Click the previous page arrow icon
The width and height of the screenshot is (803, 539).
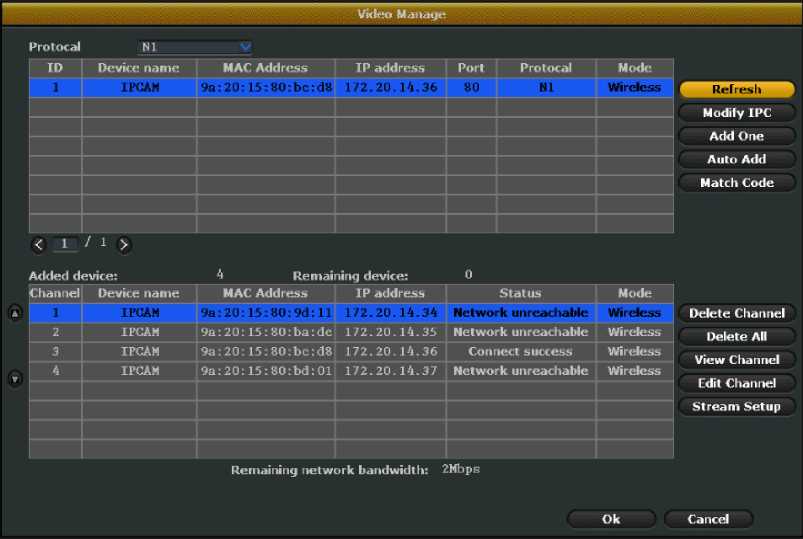[39, 244]
